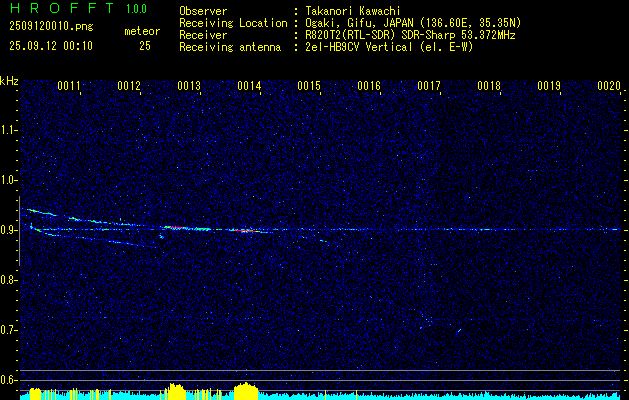The width and height of the screenshot is (629, 400).
Task: Click time marker 0016
Action: point(369,86)
